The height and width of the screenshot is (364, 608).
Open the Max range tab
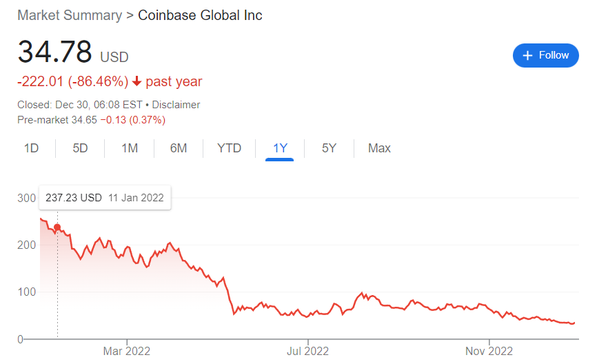coord(379,148)
